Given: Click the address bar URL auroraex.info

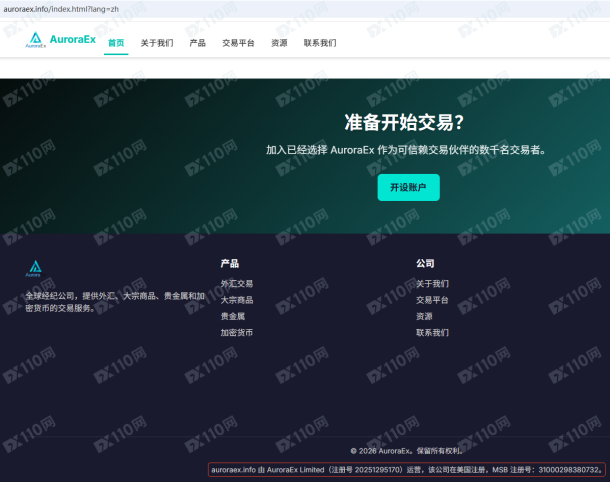Looking at the screenshot, I should click(61, 9).
